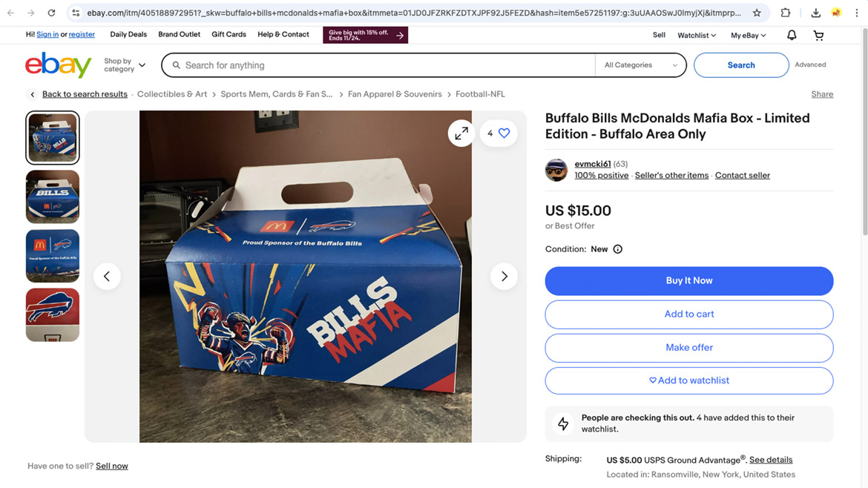Click the condition info icon next to New

617,249
